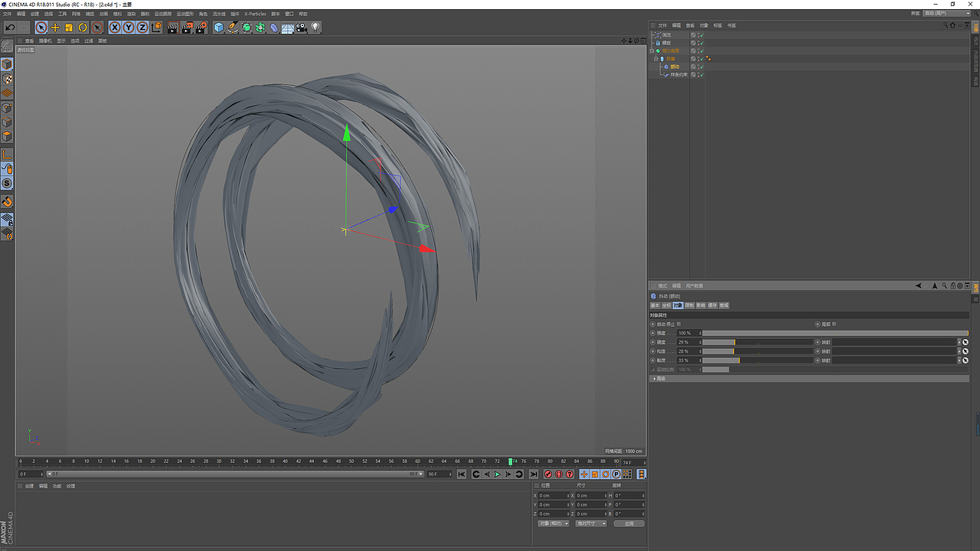Add a Cube primitive object

coord(219,28)
